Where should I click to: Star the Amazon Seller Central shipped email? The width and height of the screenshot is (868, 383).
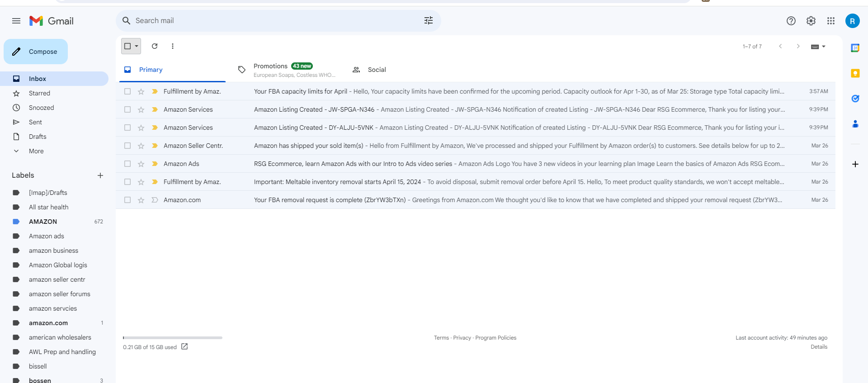[141, 146]
